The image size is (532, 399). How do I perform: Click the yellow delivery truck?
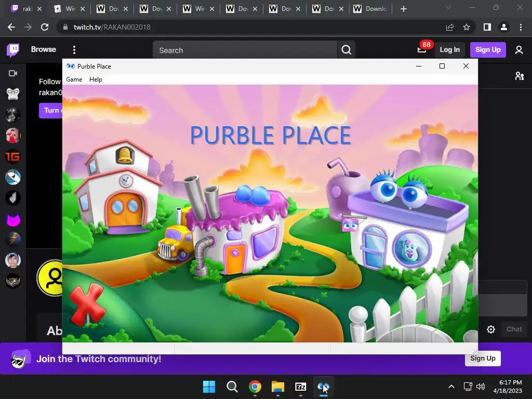(x=175, y=244)
